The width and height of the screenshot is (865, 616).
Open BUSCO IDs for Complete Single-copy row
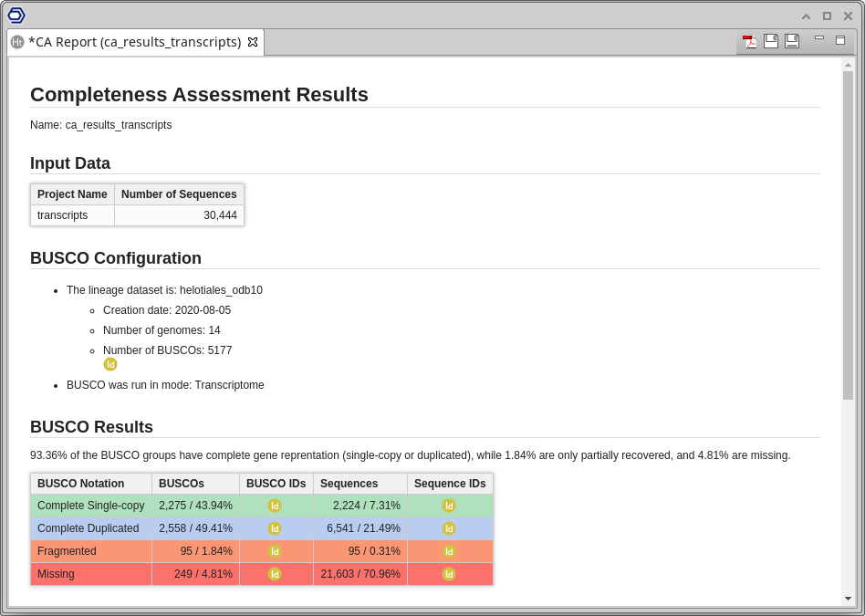click(x=275, y=506)
